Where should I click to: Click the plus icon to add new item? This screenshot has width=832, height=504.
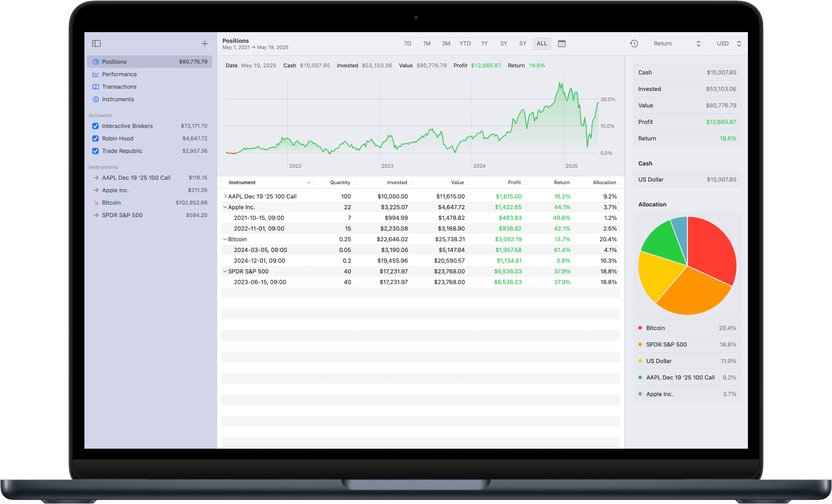click(205, 43)
